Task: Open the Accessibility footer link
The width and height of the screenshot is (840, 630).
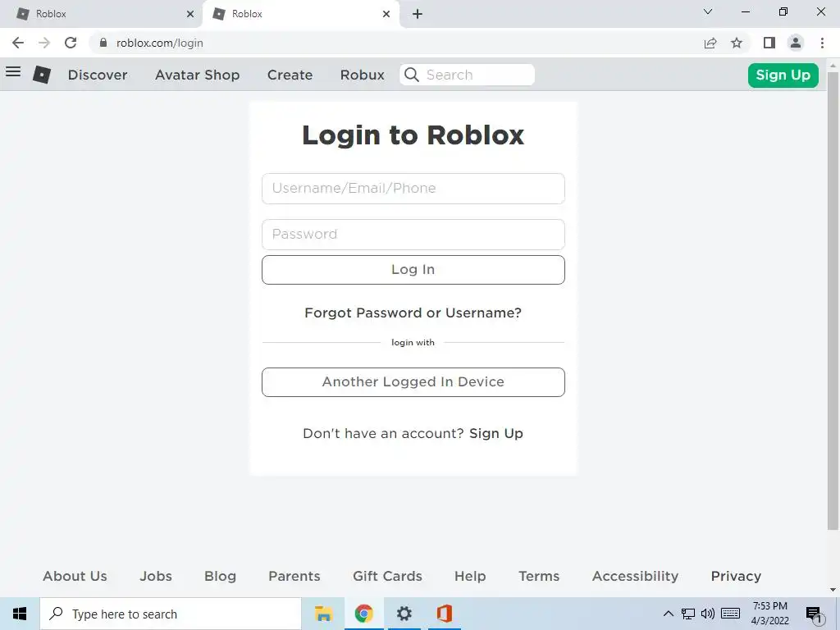Action: point(636,576)
